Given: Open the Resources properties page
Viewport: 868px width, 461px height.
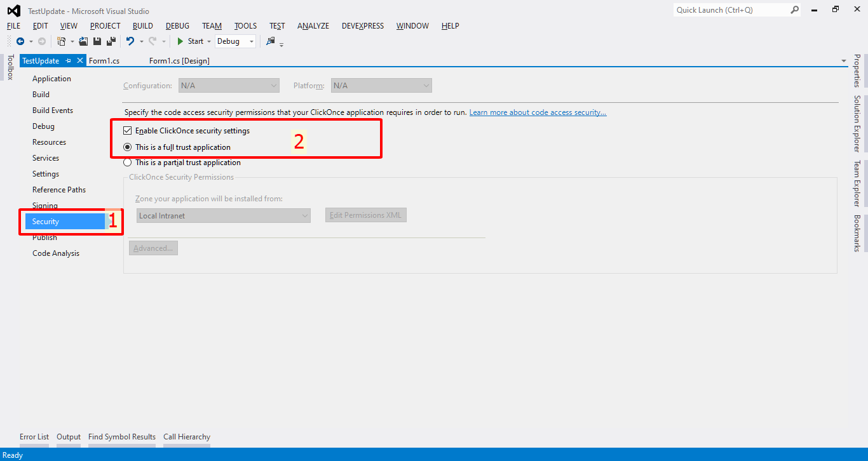Looking at the screenshot, I should (x=49, y=142).
